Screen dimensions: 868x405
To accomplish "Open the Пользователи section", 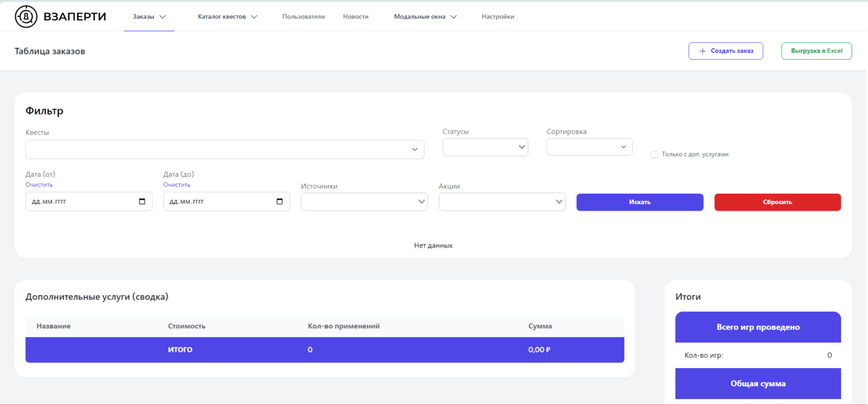I will [303, 16].
